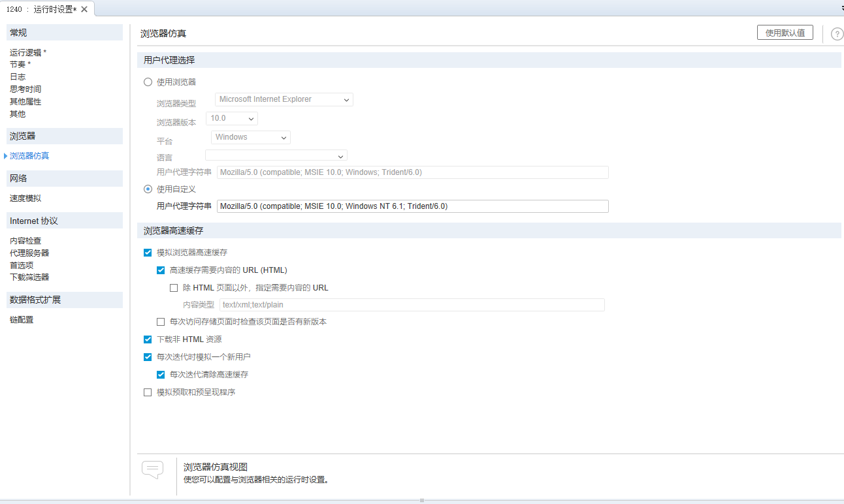Open the 浏览器版本 dropdown
The image size is (844, 504).
coord(232,118)
